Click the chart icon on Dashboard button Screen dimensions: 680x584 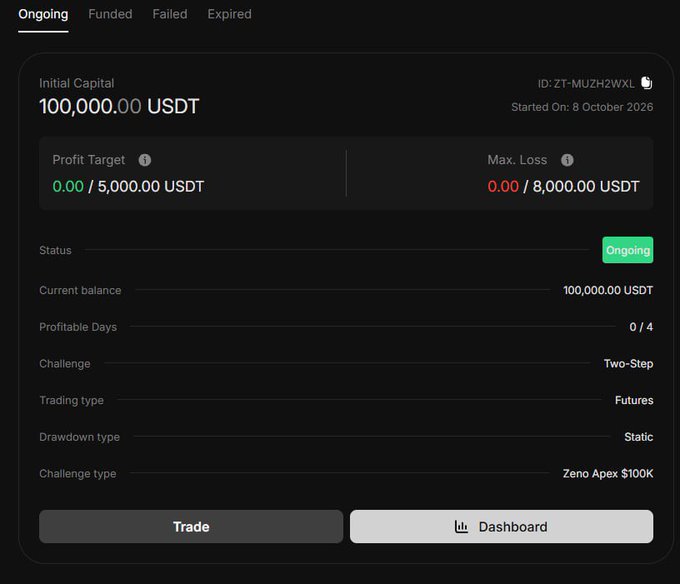pyautogui.click(x=461, y=526)
